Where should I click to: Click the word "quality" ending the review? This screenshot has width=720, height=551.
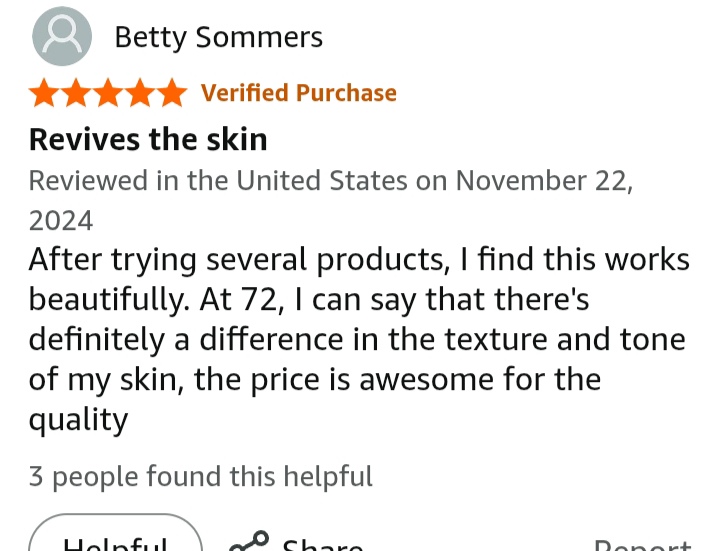click(78, 420)
